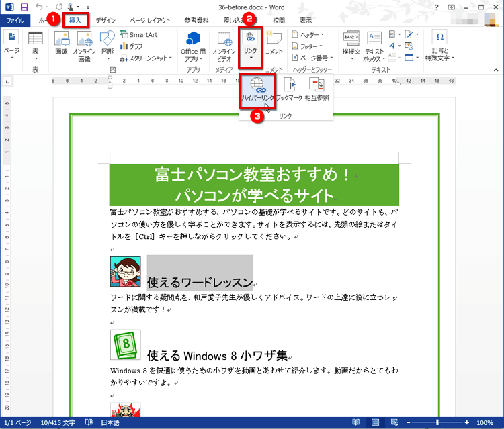
Task: Switch to the 校閲 tab
Action: coord(279,21)
